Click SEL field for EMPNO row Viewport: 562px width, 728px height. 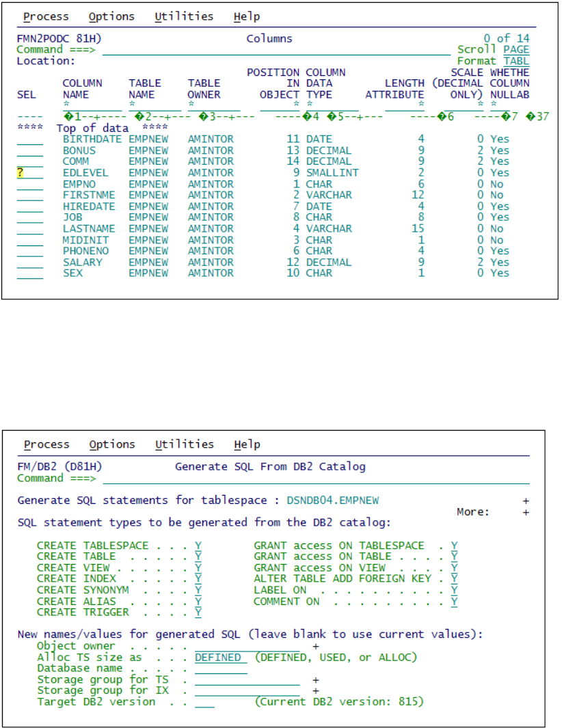(29, 184)
